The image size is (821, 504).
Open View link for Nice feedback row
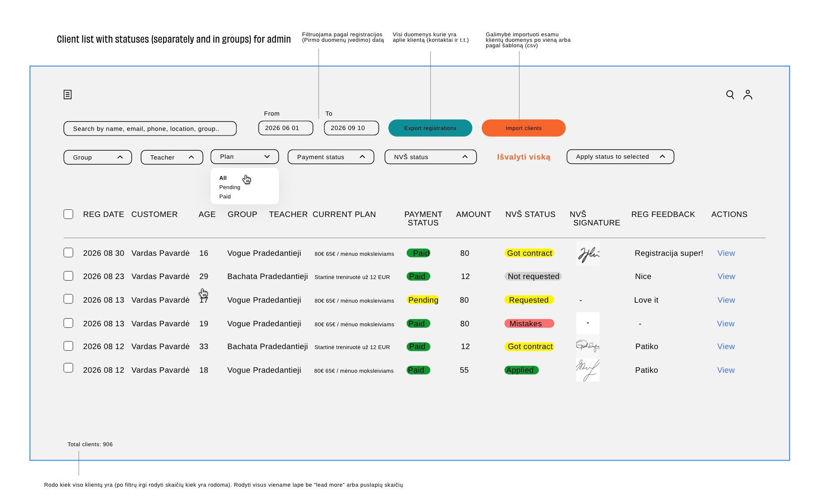tap(726, 276)
